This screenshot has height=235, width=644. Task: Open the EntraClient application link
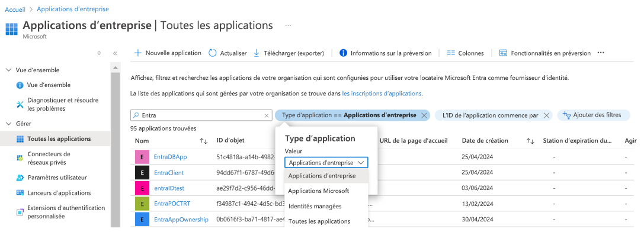(x=169, y=173)
